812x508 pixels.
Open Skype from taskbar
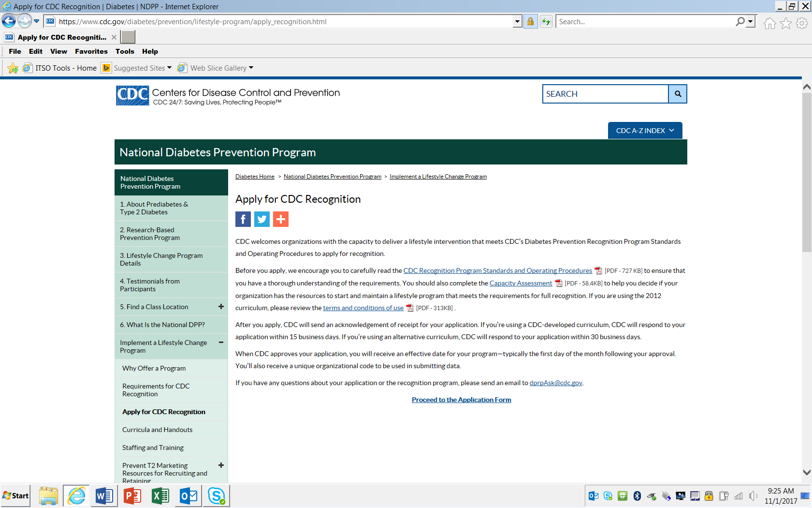[x=217, y=496]
